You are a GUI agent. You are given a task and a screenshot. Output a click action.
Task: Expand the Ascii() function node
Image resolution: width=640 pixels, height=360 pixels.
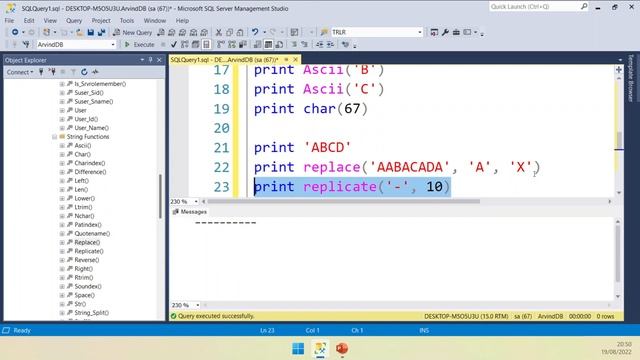click(62, 146)
